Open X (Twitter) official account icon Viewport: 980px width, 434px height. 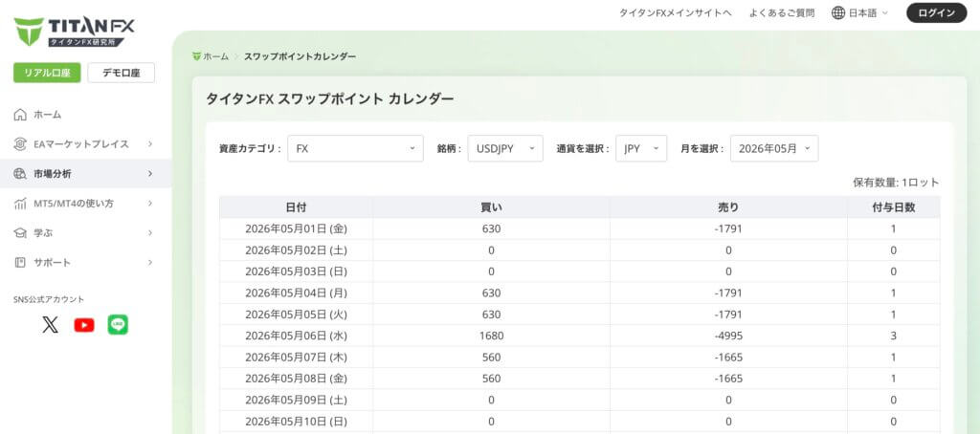pyautogui.click(x=50, y=325)
